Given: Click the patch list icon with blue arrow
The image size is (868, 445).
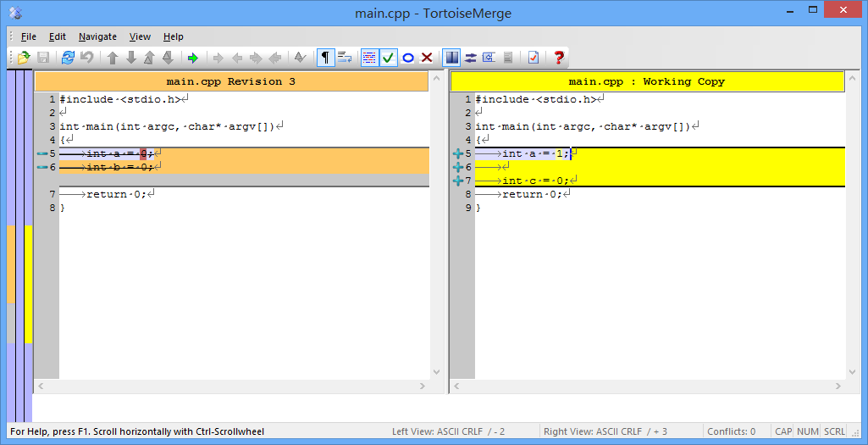Looking at the screenshot, I should 489,58.
